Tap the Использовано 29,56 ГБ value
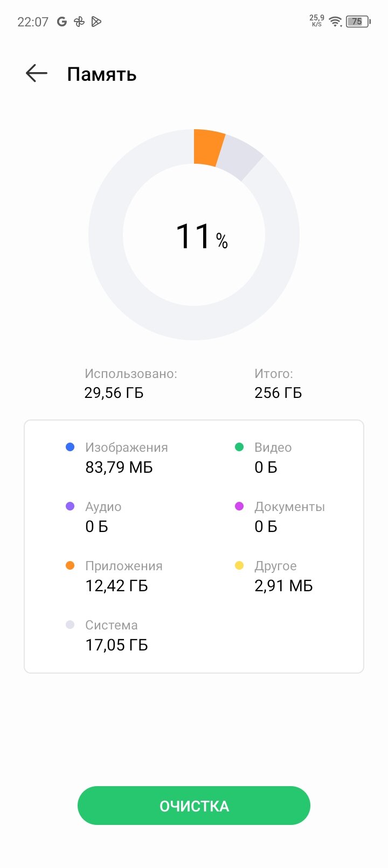388x868 pixels. (114, 393)
